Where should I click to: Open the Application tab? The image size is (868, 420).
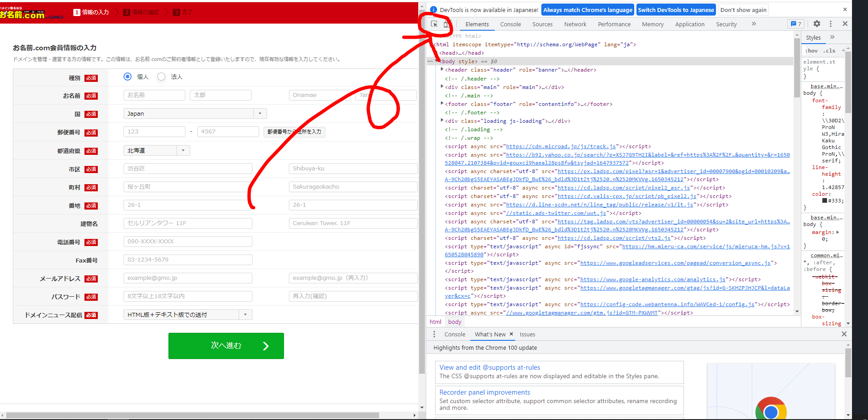point(690,24)
